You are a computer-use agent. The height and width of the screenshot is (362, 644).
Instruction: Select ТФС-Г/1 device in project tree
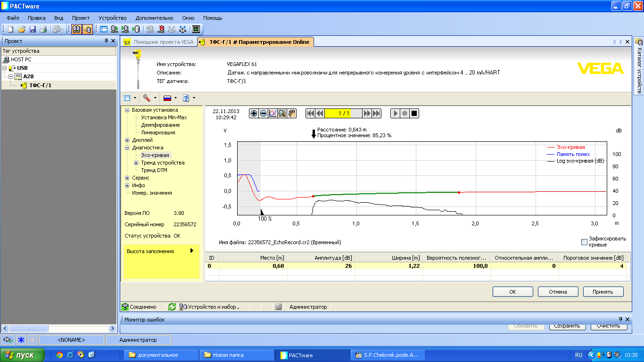point(40,85)
